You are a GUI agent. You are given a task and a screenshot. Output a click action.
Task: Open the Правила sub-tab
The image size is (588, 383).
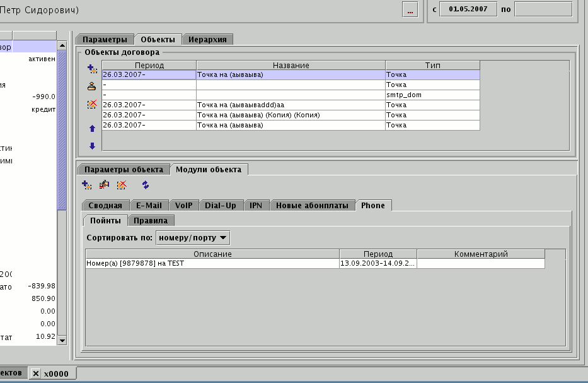coord(151,220)
